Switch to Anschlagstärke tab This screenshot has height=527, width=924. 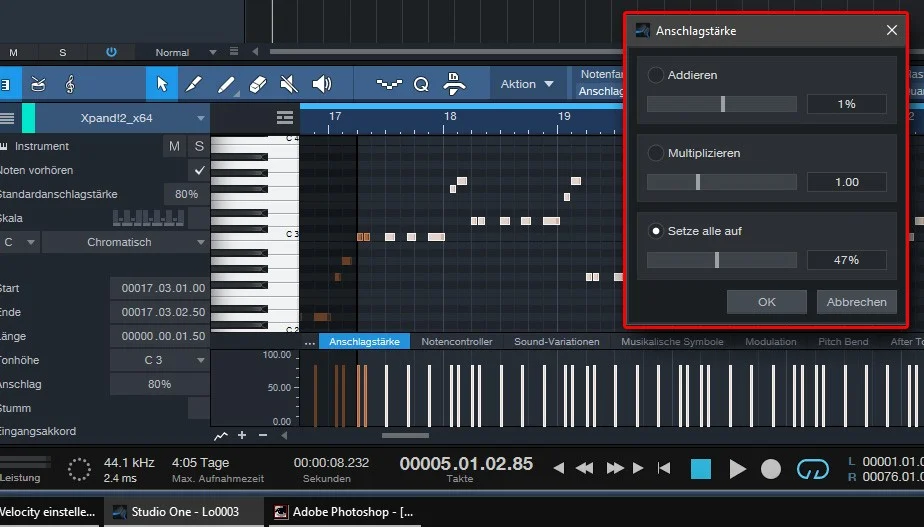[x=364, y=342]
